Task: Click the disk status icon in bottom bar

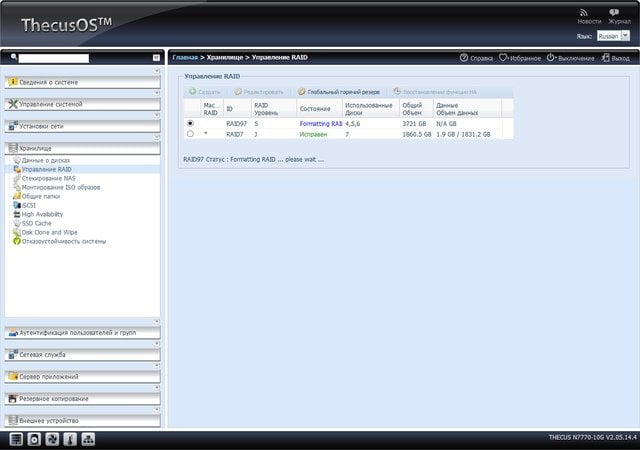Action: (x=34, y=439)
